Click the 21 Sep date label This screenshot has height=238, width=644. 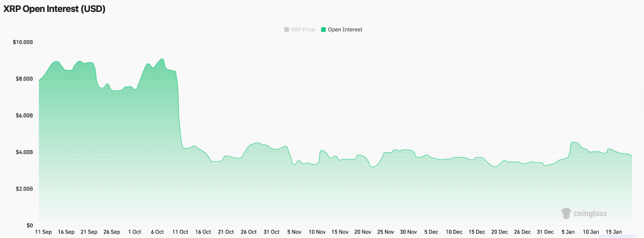(x=89, y=232)
